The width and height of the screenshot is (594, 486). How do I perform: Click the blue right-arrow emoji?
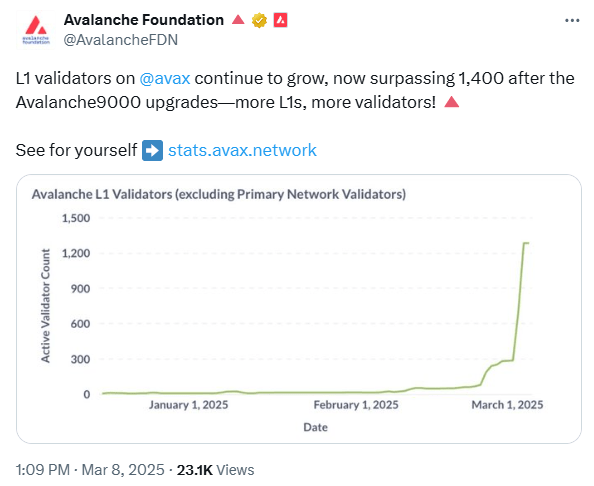(x=152, y=150)
